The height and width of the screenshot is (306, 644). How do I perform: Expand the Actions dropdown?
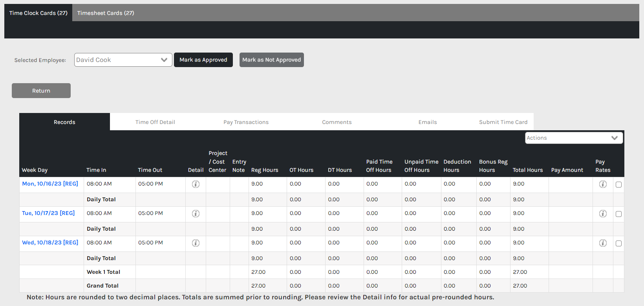pyautogui.click(x=574, y=138)
